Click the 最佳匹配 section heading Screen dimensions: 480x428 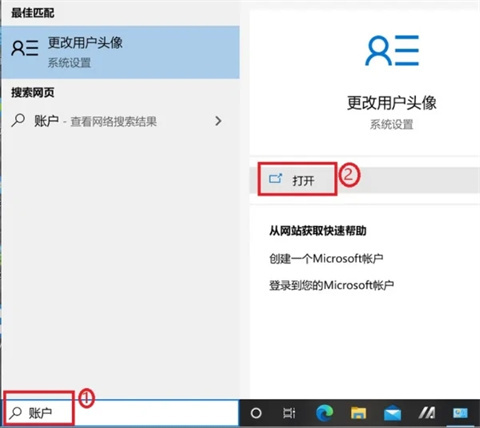tap(33, 13)
